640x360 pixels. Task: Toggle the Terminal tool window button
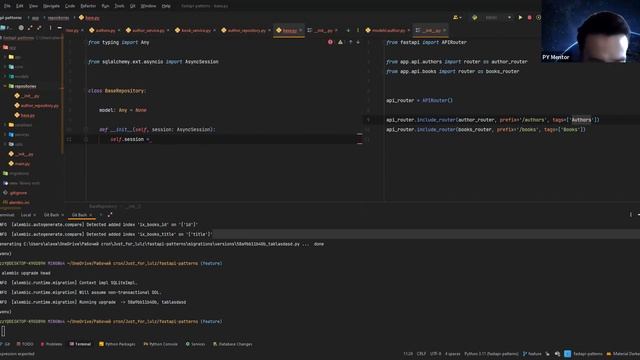pos(80,344)
